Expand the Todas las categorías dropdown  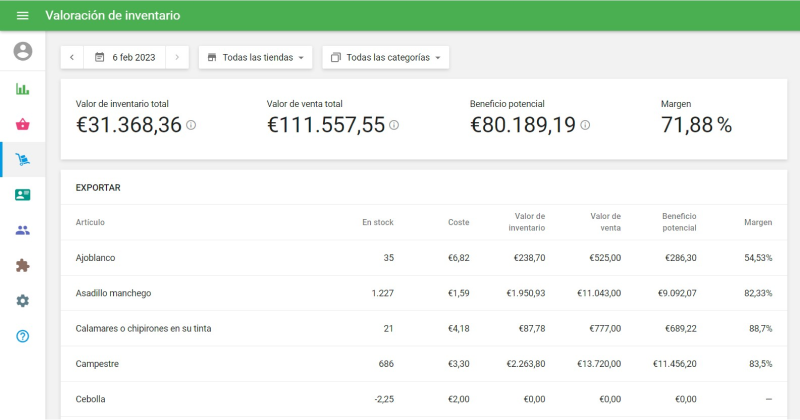tap(386, 58)
